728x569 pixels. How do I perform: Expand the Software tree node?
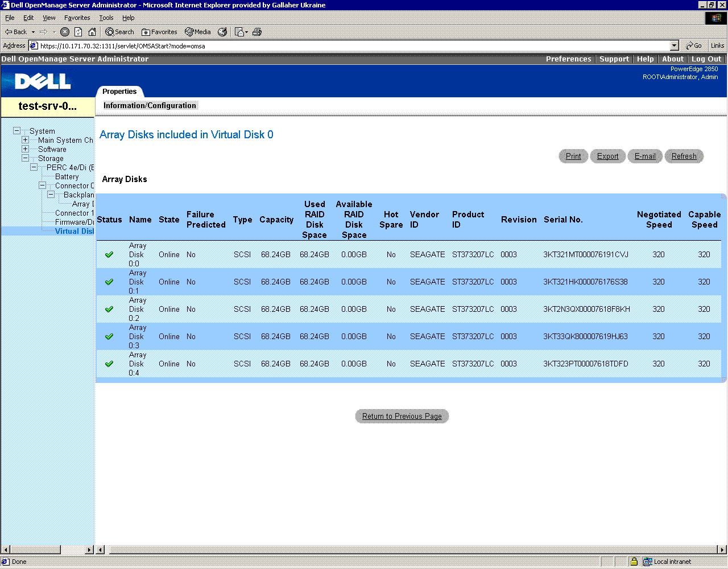click(25, 149)
